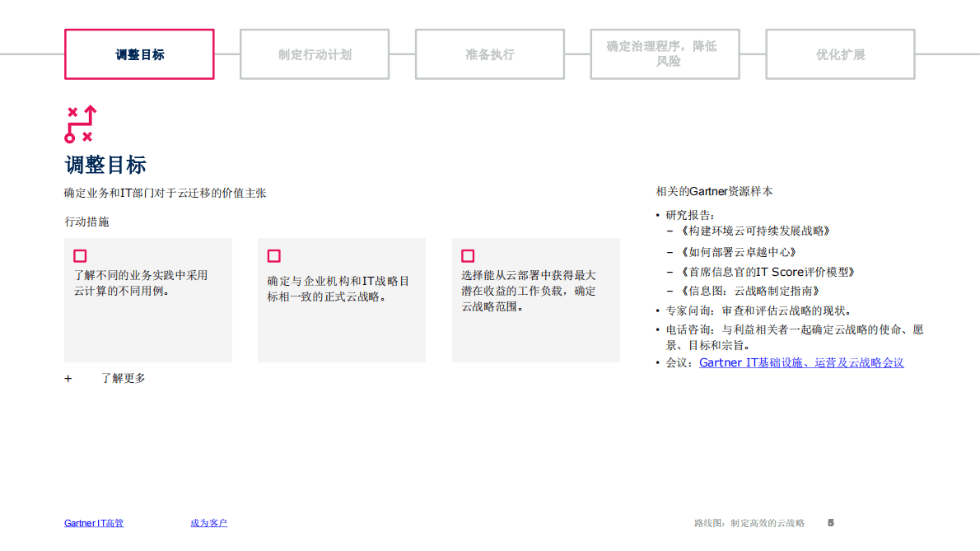The height and width of the screenshot is (551, 980).
Task: Expand the 了解更多 plus sign
Action: (x=68, y=379)
